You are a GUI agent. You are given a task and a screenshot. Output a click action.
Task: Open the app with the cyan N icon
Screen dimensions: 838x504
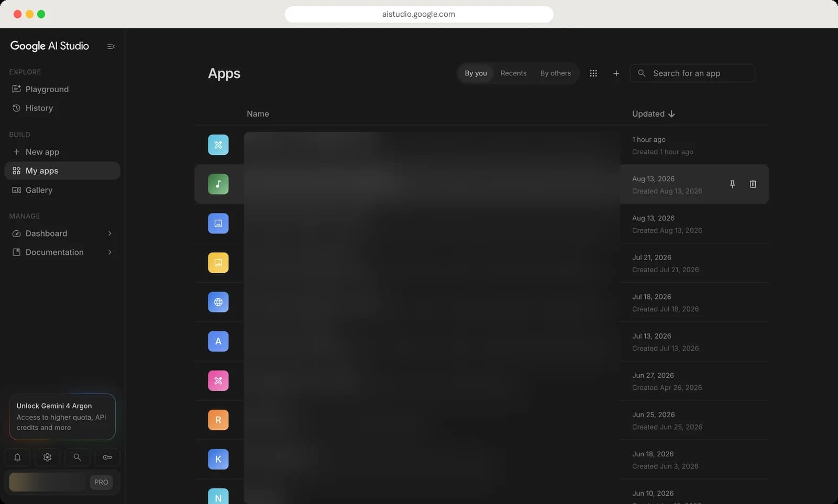[218, 496]
